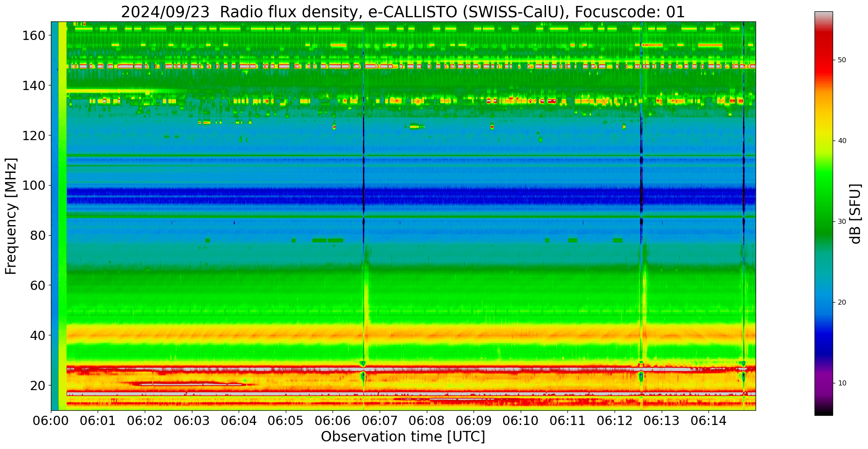The image size is (868, 449).
Task: Click the colorbar tick label 50
Action: [842, 60]
